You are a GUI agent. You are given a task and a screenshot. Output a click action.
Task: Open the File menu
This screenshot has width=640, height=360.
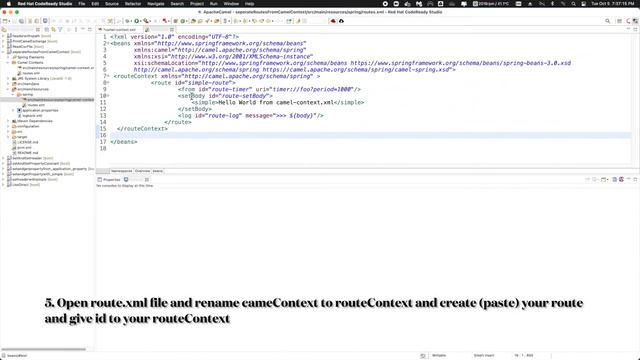82,4
